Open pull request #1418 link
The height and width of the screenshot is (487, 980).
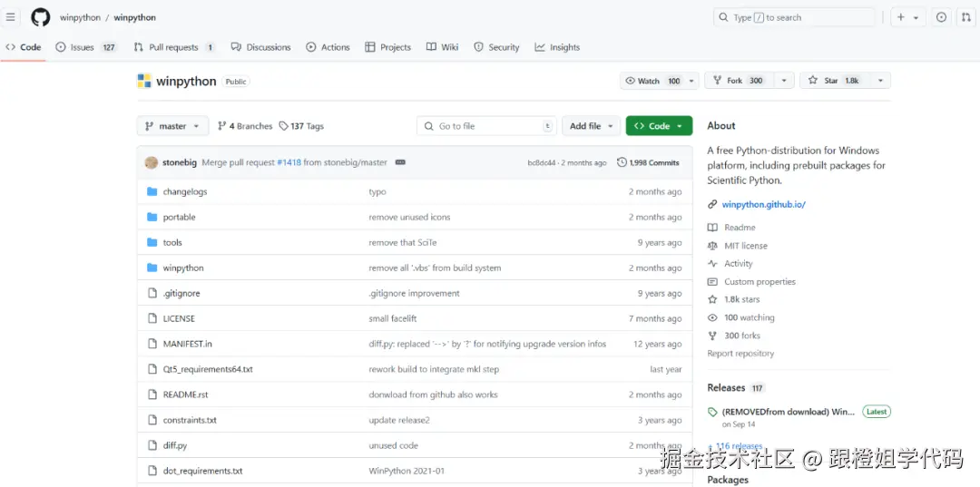289,162
